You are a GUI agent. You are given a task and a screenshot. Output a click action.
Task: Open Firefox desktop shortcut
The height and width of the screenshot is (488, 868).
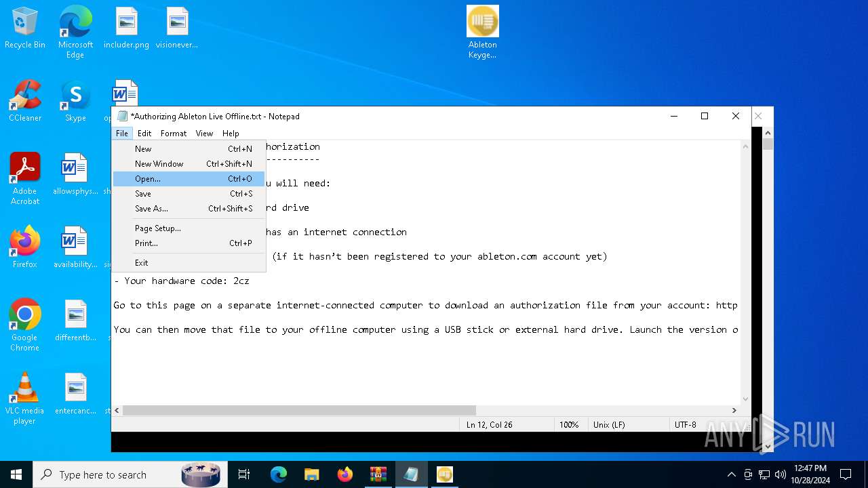click(25, 248)
